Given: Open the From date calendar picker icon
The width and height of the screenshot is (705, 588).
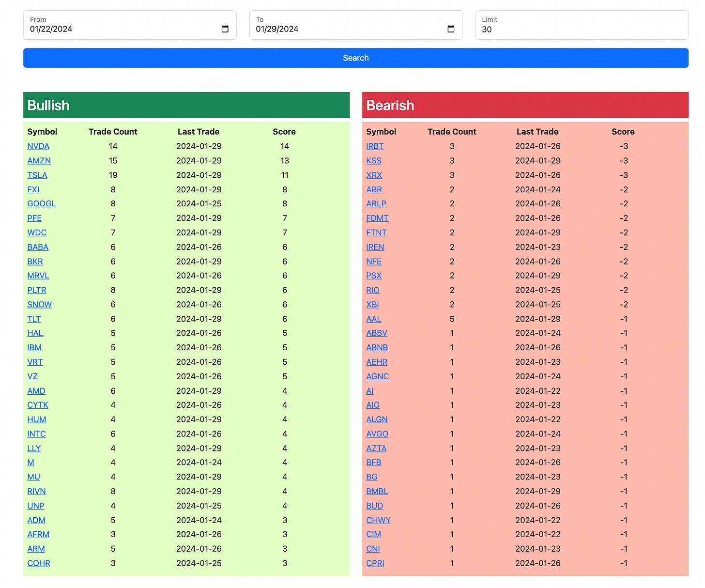Looking at the screenshot, I should pos(225,29).
